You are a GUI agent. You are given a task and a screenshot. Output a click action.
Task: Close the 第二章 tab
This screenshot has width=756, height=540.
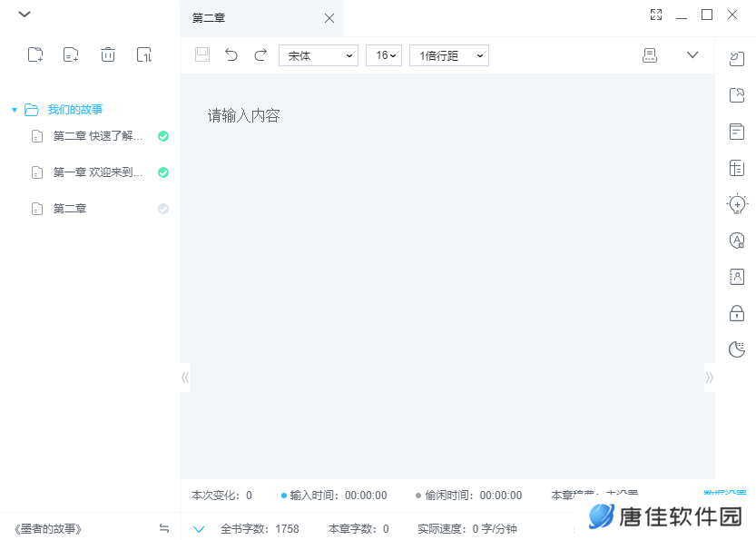pos(329,18)
